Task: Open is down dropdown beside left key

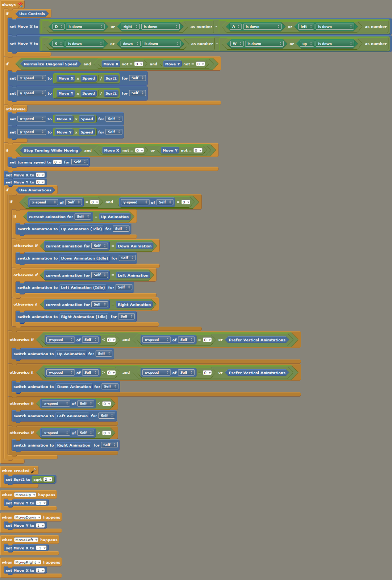Action: (335, 26)
